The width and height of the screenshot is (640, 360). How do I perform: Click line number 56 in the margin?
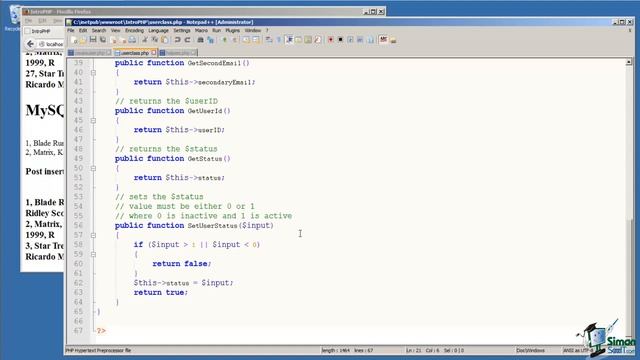click(x=78, y=225)
